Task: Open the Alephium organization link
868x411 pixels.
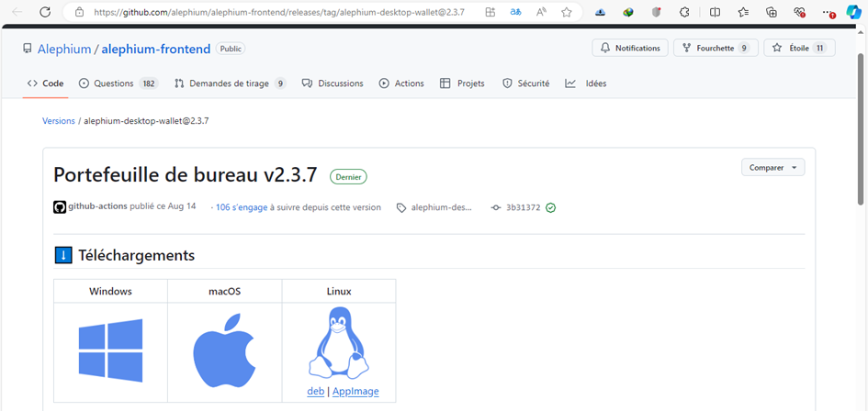Action: [x=64, y=50]
